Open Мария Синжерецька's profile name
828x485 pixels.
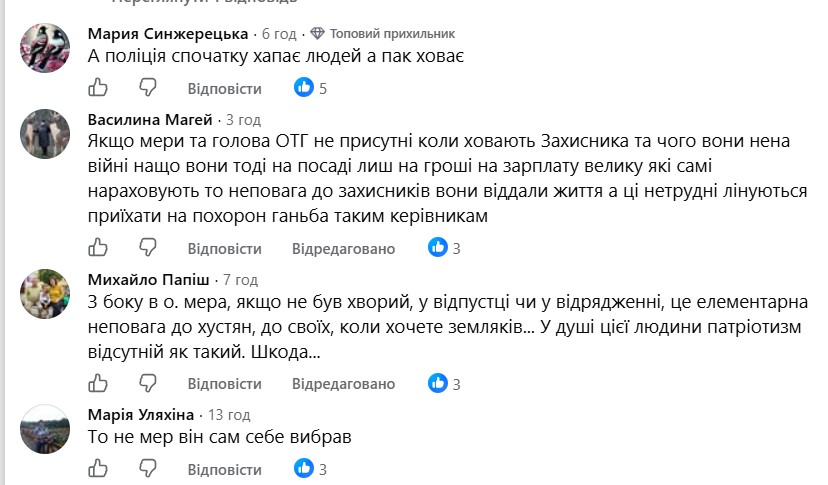coord(168,34)
